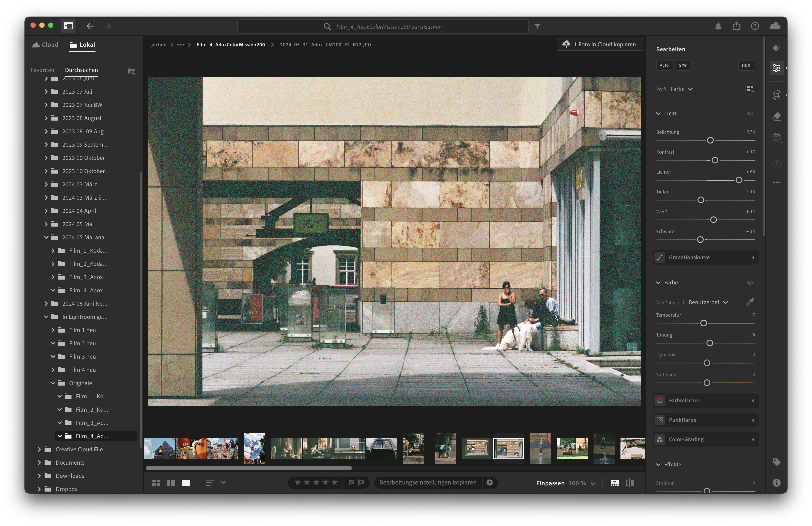Screen dimensions: 812x526
Task: Toggle before/after comparison view
Action: 630,483
